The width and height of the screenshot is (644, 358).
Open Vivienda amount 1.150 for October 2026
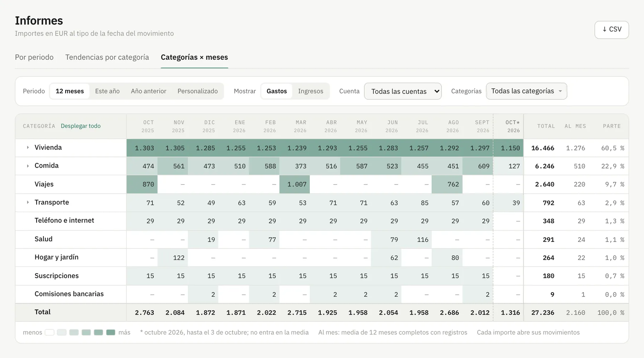click(x=508, y=148)
